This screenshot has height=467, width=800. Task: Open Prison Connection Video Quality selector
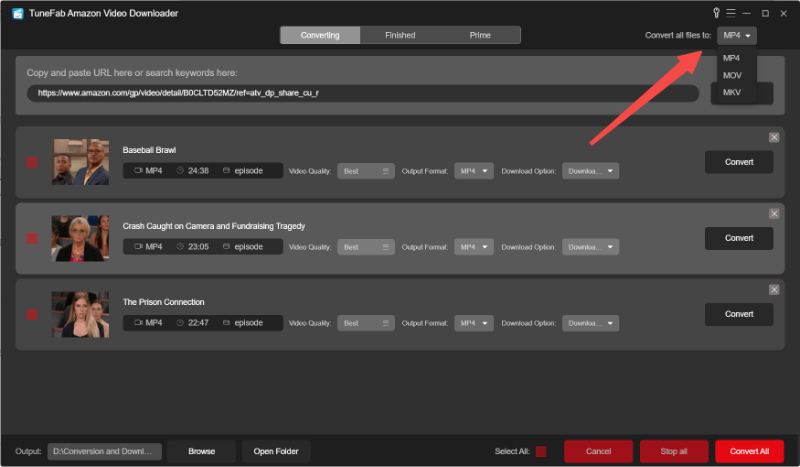366,323
